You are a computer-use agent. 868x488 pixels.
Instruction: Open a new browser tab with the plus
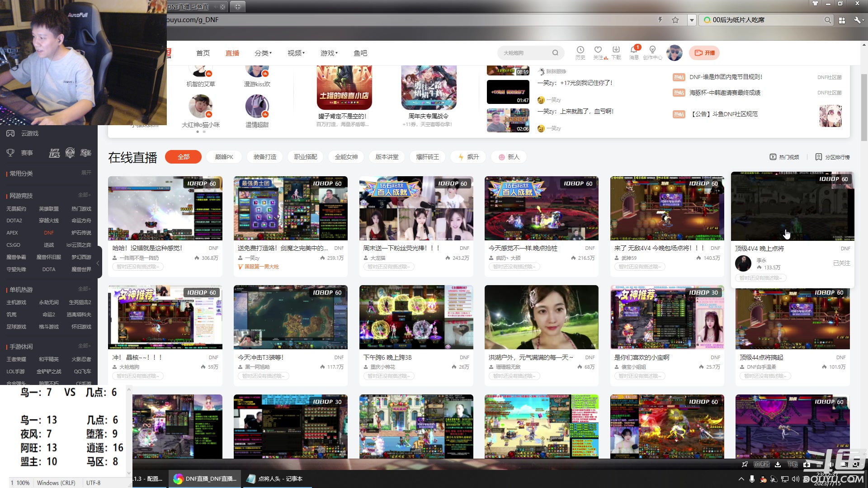tap(237, 6)
